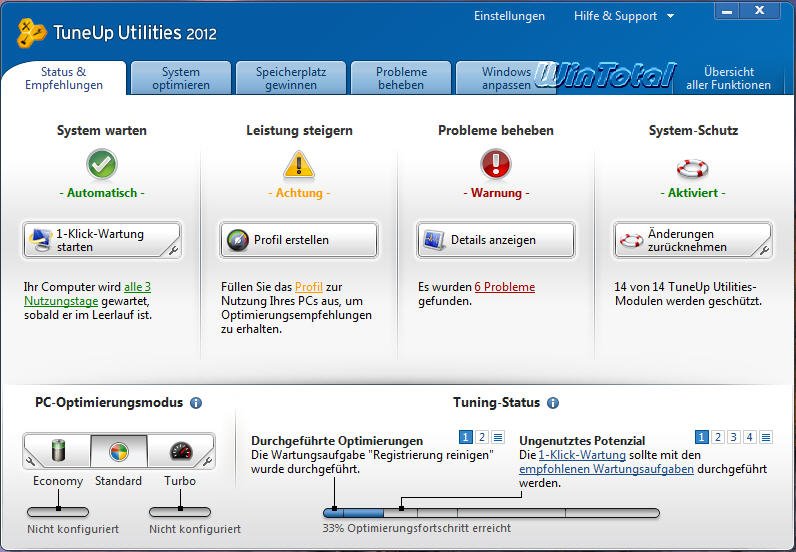Image resolution: width=796 pixels, height=552 pixels.
Task: Select page 2 of Durchgeführte Optimierungen
Action: pyautogui.click(x=482, y=437)
